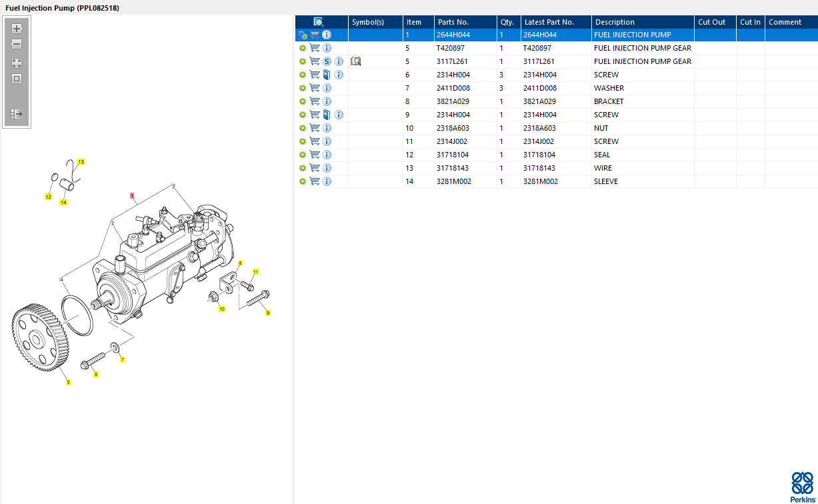This screenshot has width=818, height=504.
Task: Open info for BRACKET 3821A029
Action: pos(327,101)
